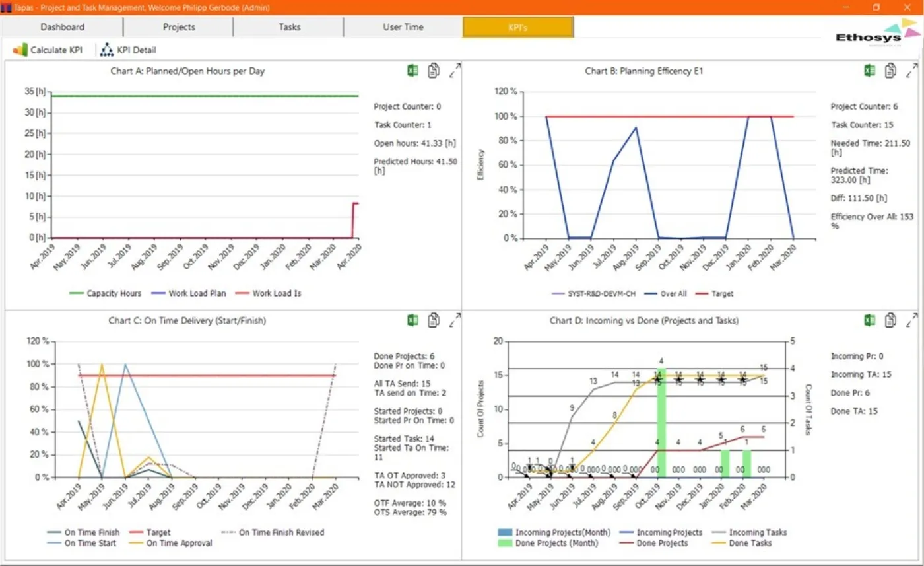Click On Time Start legend entry

point(81,543)
